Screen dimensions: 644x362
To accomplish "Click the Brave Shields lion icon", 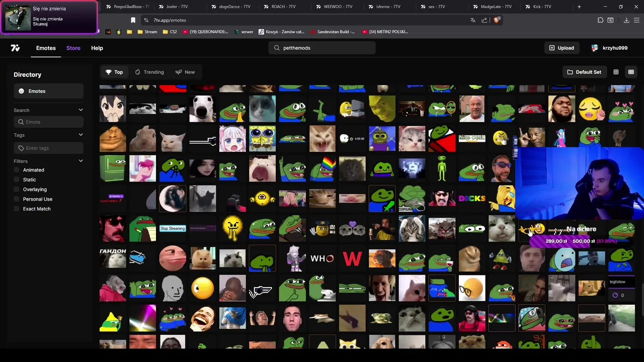I will click(497, 20).
